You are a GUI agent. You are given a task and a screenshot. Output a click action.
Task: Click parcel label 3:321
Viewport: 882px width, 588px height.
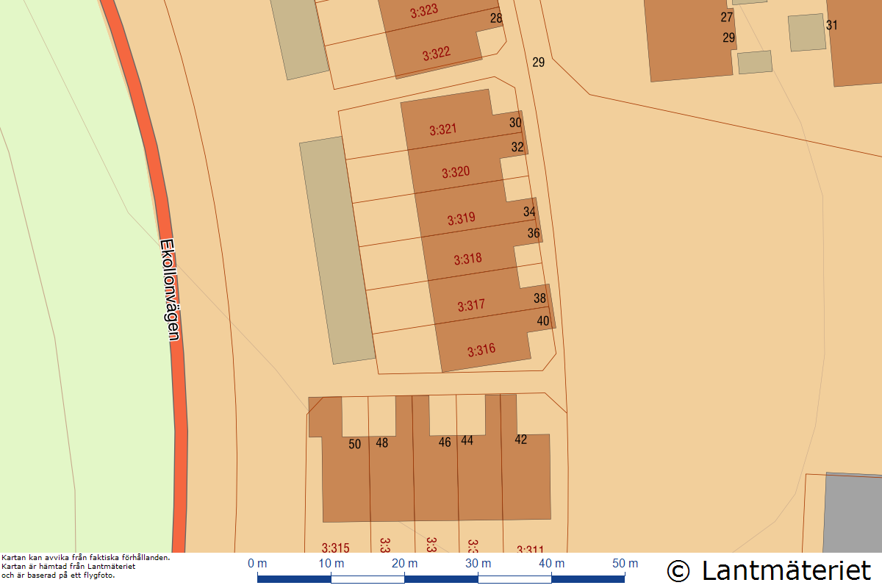[x=443, y=130]
